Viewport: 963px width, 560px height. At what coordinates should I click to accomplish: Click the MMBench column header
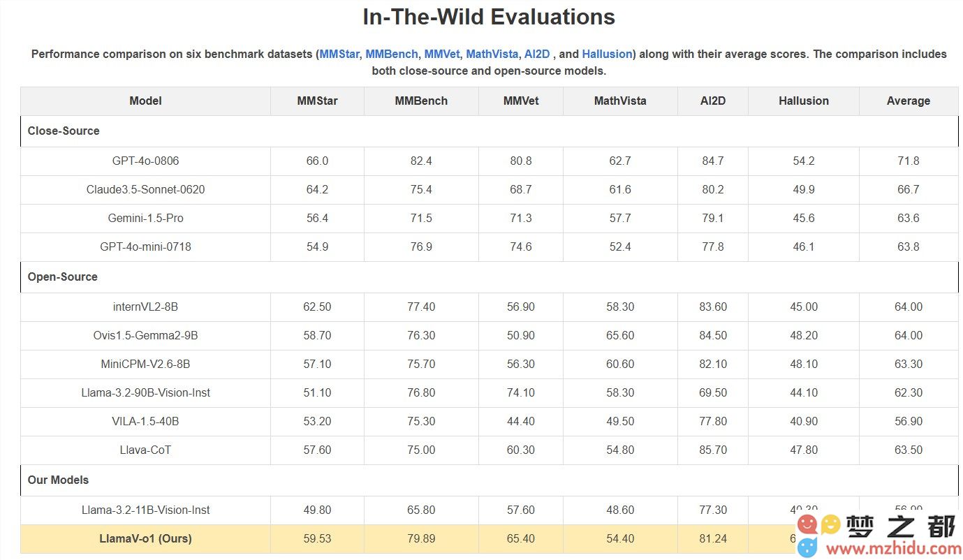tap(421, 101)
